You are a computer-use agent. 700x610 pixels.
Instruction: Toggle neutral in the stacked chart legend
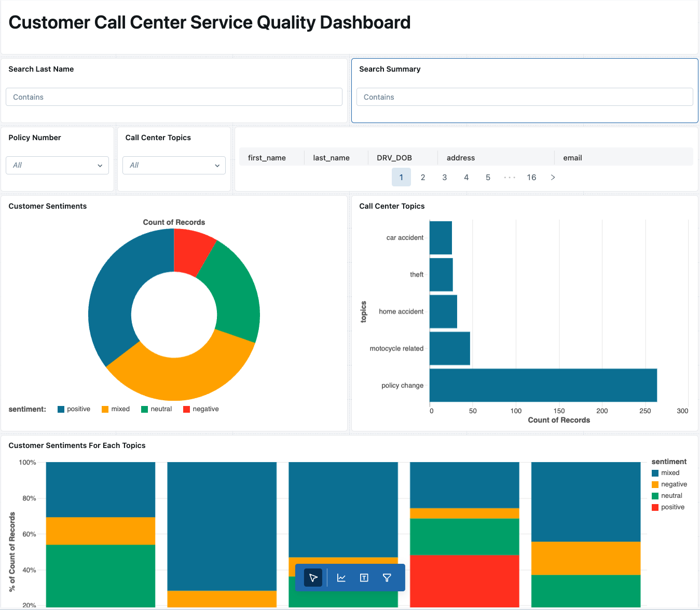tap(667, 496)
